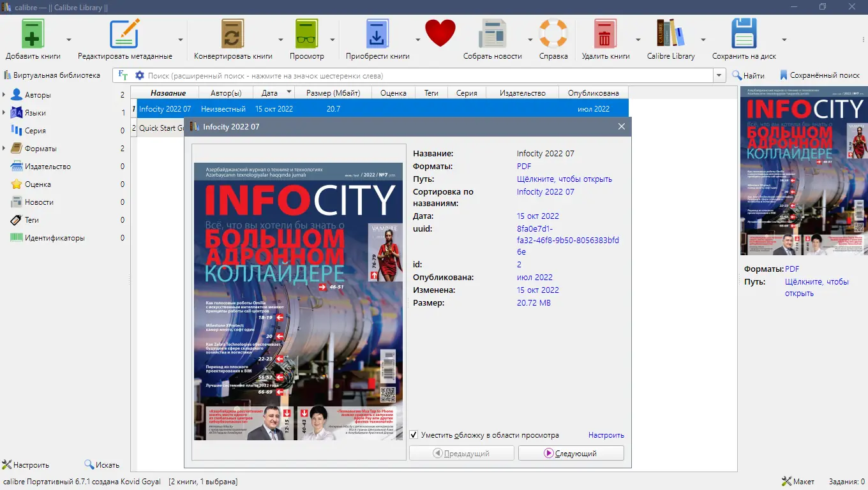
Task: Click the Удалить книги trash icon
Action: point(606,33)
